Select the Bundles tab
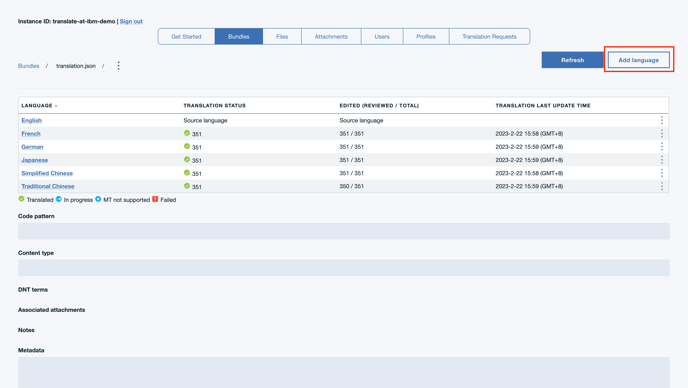Screen dimensions: 688x388 (x=239, y=36)
